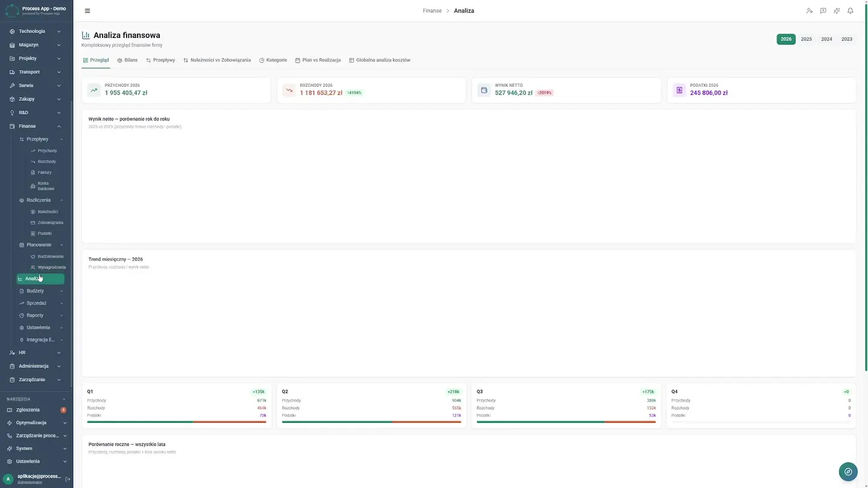Click the bar chart icon beside Analiza finansowa

pos(86,36)
